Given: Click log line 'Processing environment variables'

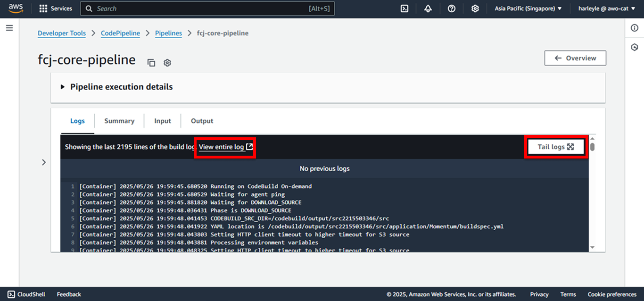Looking at the screenshot, I should [x=198, y=242].
